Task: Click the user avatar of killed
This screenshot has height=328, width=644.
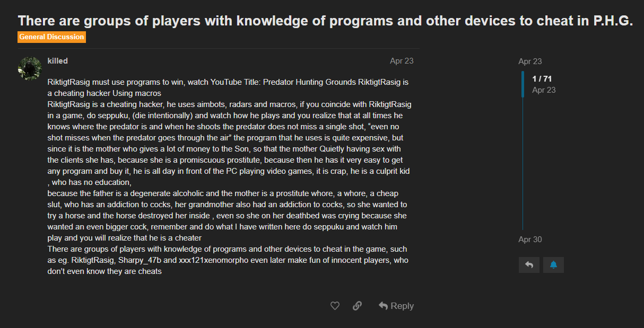Action: (x=30, y=68)
